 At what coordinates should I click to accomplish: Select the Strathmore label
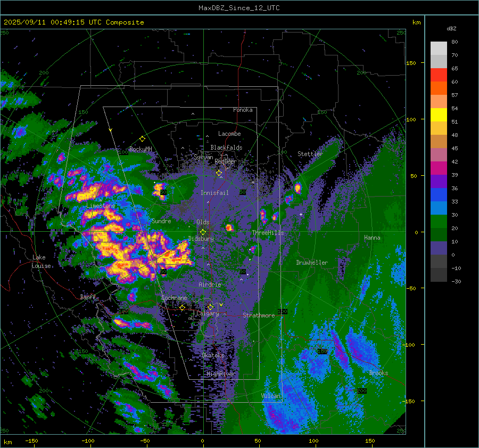[259, 315]
